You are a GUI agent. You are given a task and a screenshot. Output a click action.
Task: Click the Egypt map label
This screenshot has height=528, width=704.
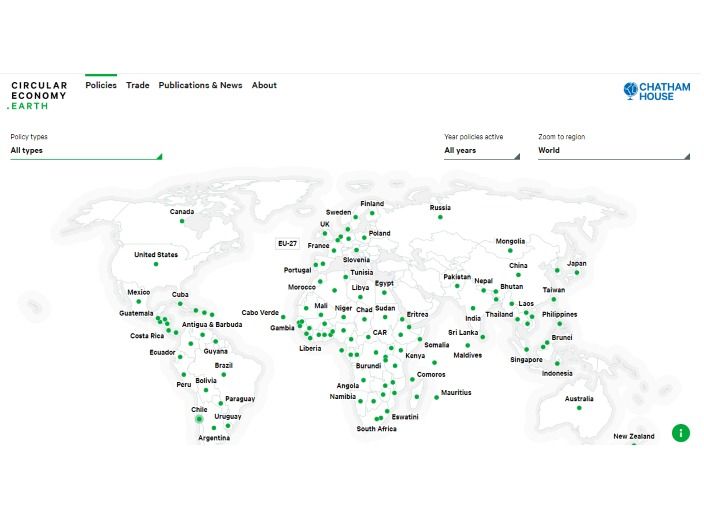pos(384,283)
